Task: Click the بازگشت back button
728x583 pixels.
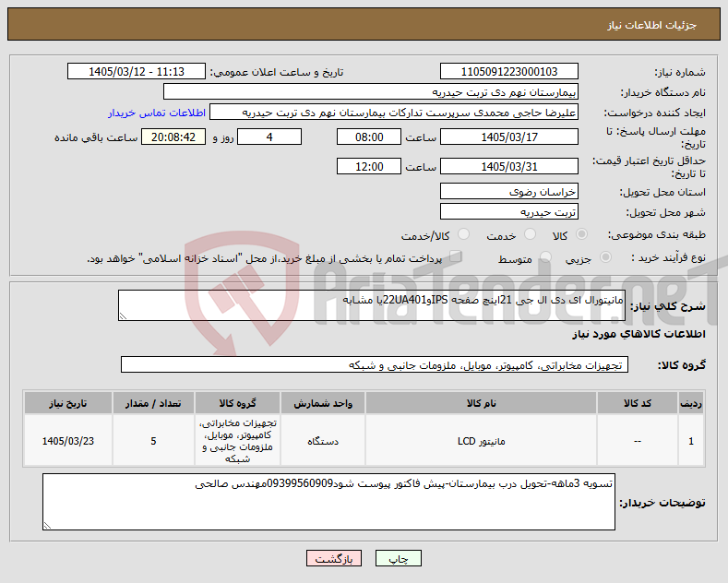Action: pyautogui.click(x=334, y=558)
